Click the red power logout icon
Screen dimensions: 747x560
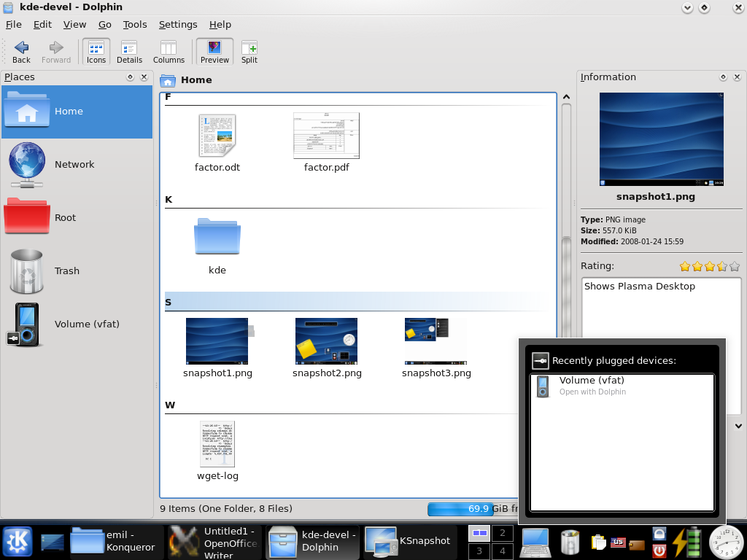pos(659,551)
